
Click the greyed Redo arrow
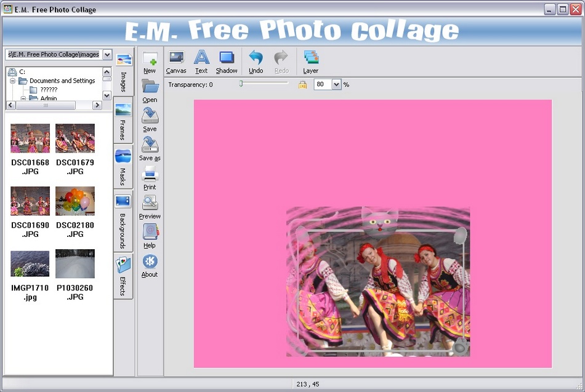(x=281, y=57)
